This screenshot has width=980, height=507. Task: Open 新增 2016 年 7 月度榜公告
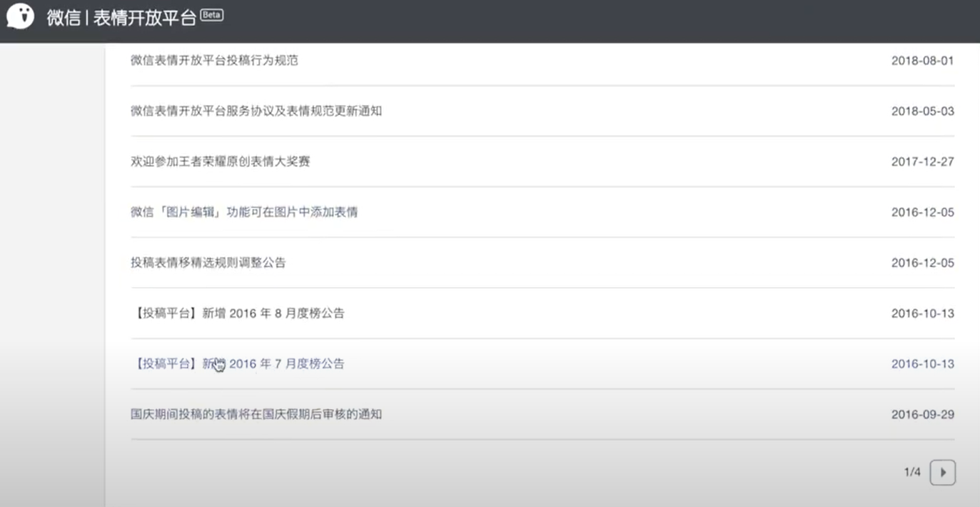(238, 364)
